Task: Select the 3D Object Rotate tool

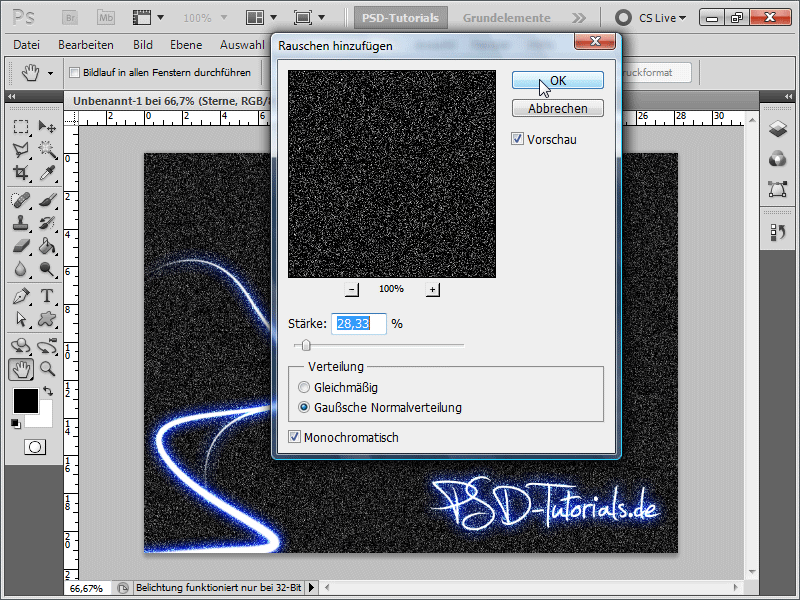Action: click(x=20, y=346)
